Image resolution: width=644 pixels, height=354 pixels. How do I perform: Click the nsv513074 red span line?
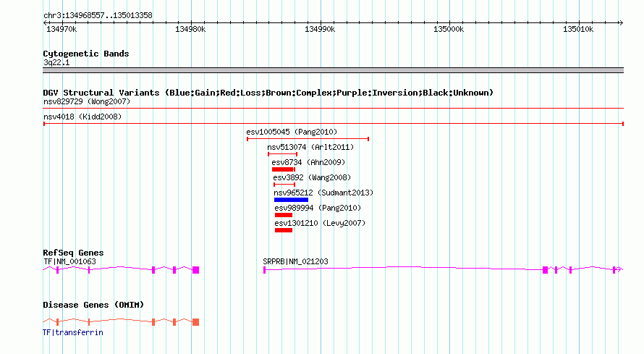pos(283,154)
